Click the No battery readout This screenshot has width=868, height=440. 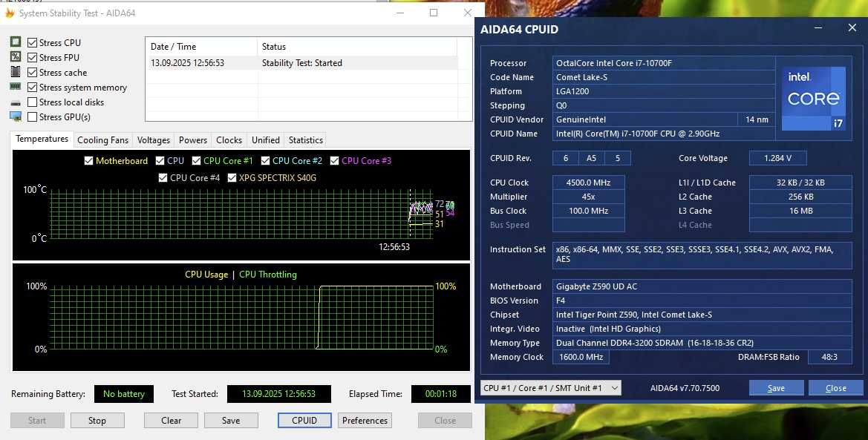point(124,394)
